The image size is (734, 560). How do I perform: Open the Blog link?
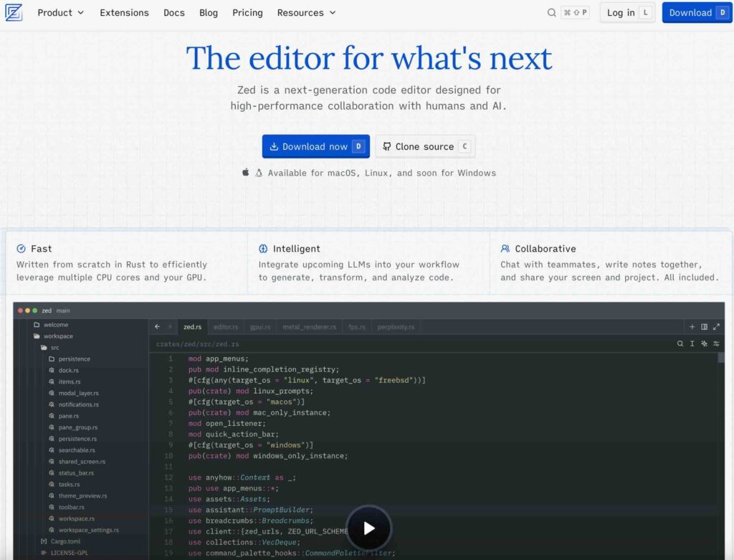(x=209, y=13)
